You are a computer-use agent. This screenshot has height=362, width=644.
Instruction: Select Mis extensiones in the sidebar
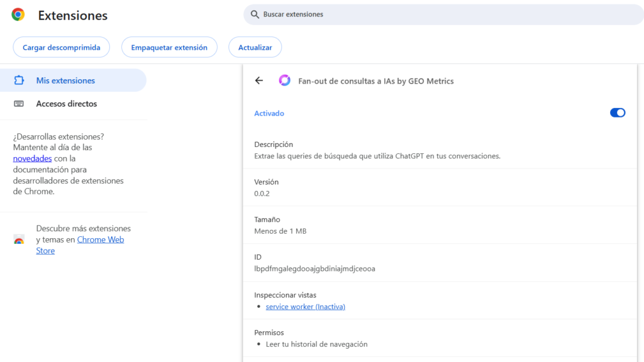click(x=65, y=80)
